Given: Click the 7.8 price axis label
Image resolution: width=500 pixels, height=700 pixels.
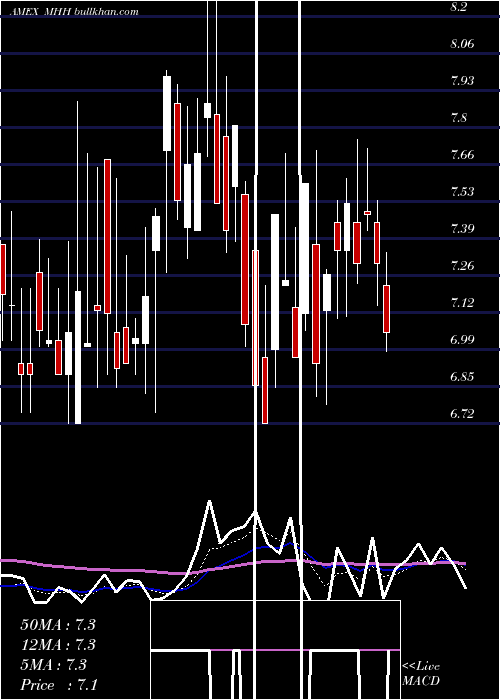Looking at the screenshot, I should [459, 118].
